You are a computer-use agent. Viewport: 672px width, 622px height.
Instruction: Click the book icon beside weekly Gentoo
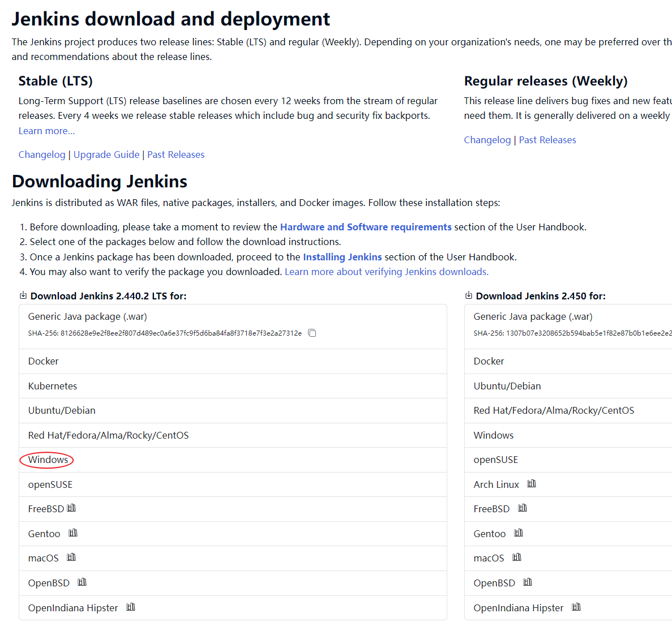pos(519,533)
